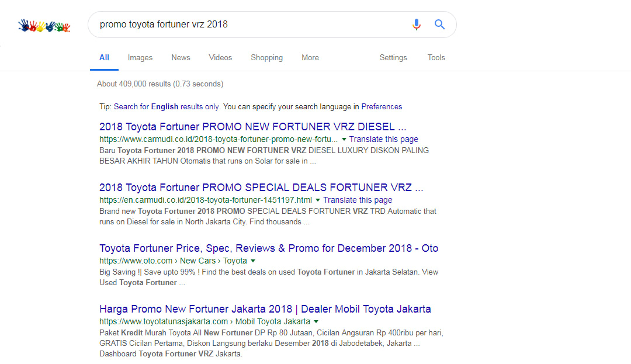The height and width of the screenshot is (364, 631).
Task: Switch to the All tab
Action: click(x=104, y=57)
